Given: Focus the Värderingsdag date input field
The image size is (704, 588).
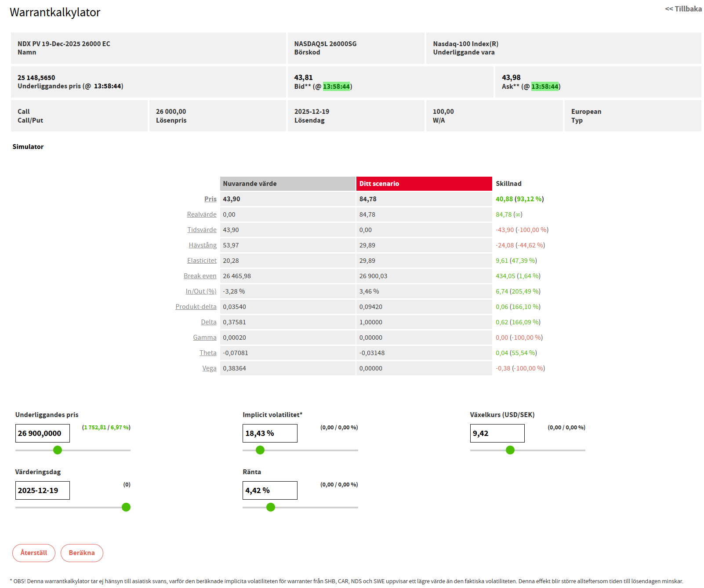Looking at the screenshot, I should pyautogui.click(x=43, y=490).
